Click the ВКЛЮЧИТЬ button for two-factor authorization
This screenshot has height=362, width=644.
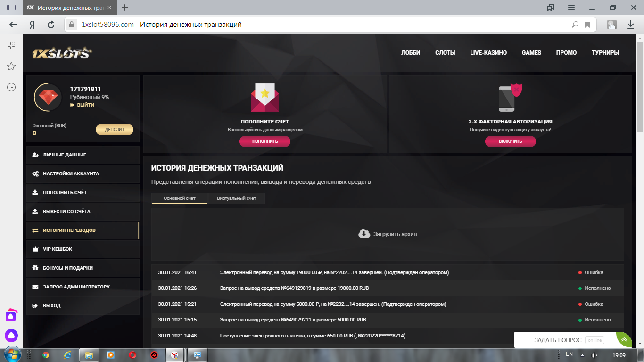pos(511,141)
